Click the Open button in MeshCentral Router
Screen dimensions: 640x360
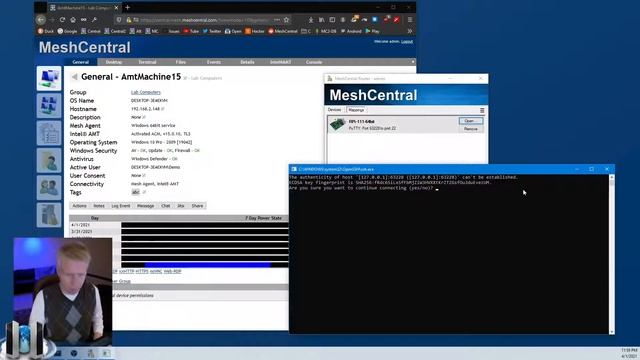click(x=471, y=121)
